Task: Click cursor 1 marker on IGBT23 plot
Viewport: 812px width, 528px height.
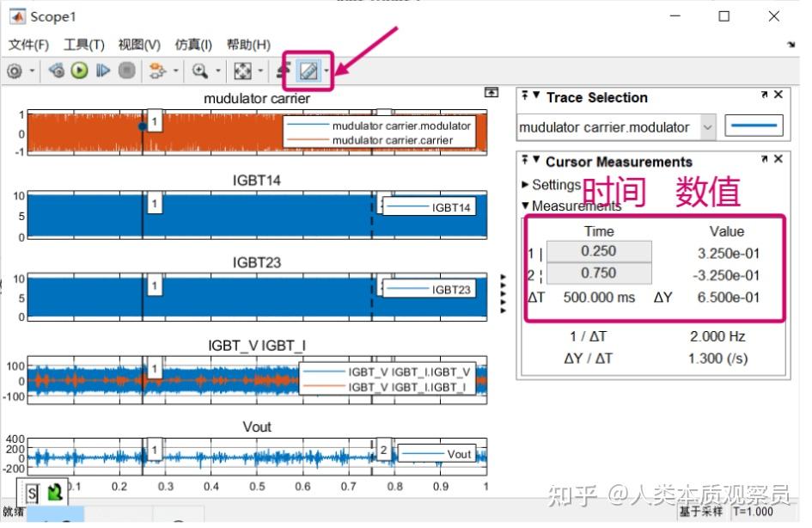Action: pos(155,285)
